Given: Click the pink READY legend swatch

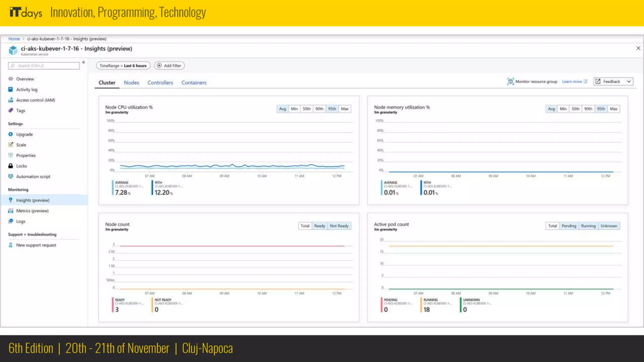Looking at the screenshot, I should point(113,305).
